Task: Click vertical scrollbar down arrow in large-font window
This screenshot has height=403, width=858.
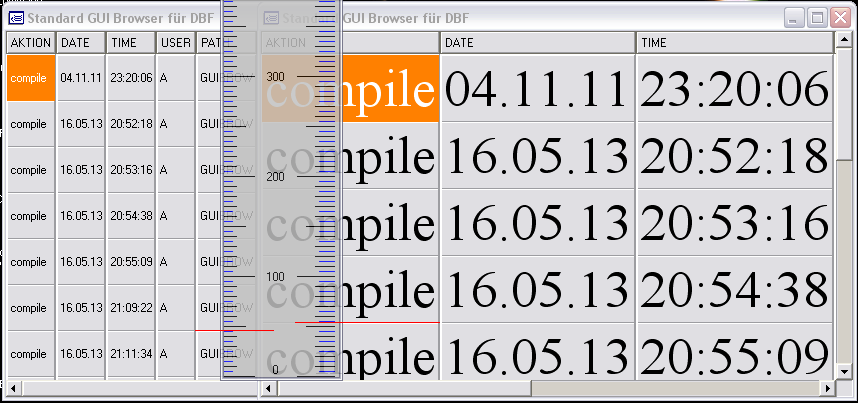Action: [843, 372]
